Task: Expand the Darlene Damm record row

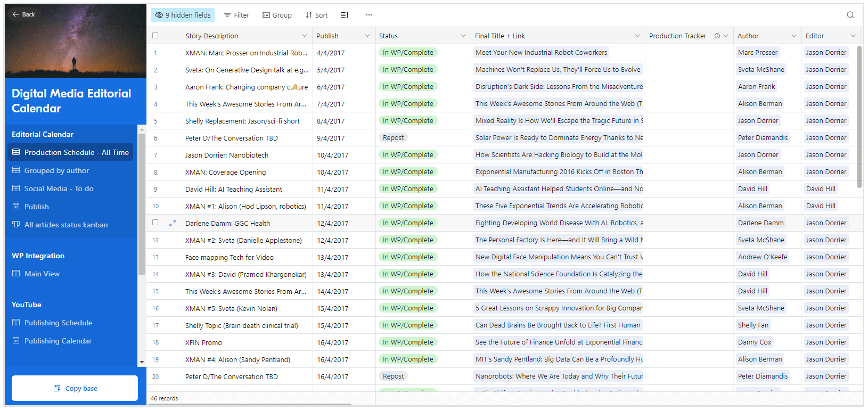Action: 173,223
